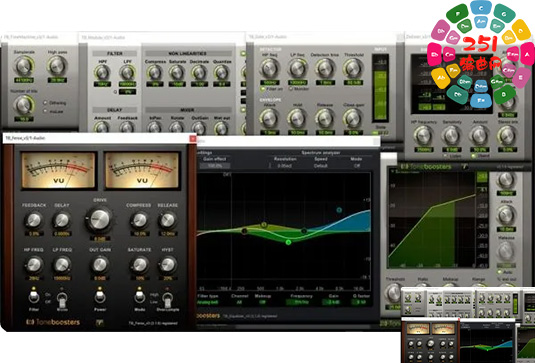Click the Sensitivity knob in the DeEsser
This screenshot has height=363, width=535.
click(451, 135)
